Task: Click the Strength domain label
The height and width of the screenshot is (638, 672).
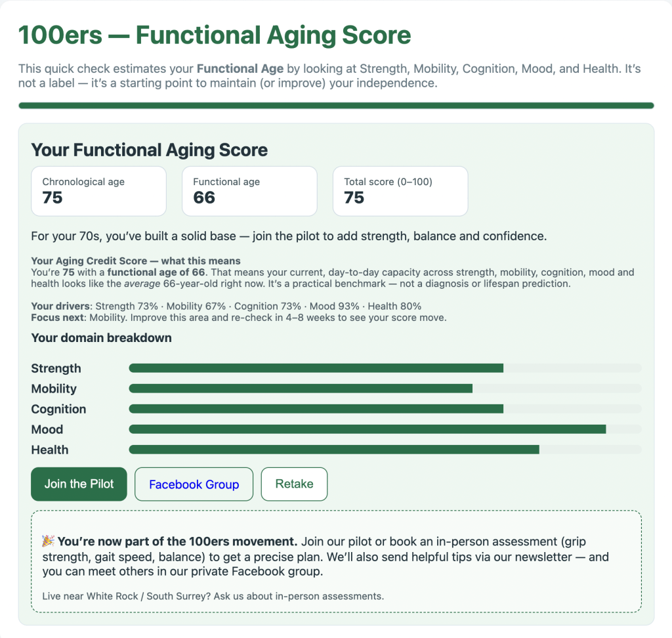Action: (56, 368)
